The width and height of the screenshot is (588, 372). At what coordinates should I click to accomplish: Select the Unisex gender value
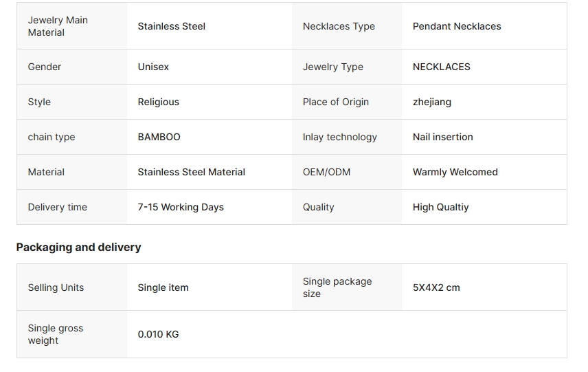(153, 67)
